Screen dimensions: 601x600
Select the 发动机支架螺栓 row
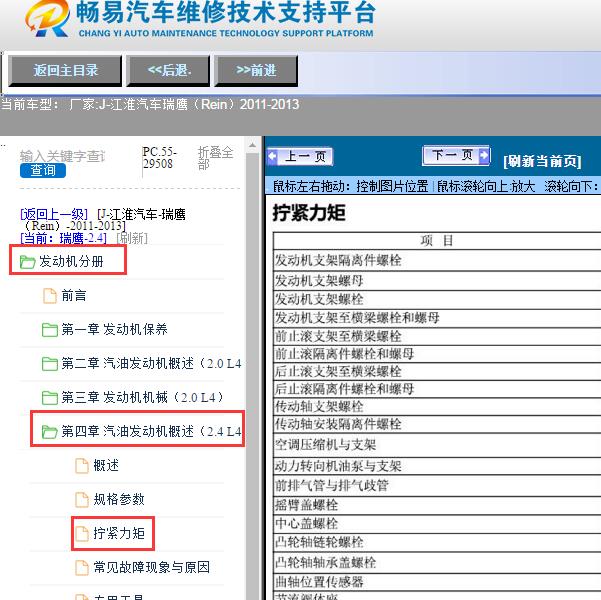click(437, 299)
